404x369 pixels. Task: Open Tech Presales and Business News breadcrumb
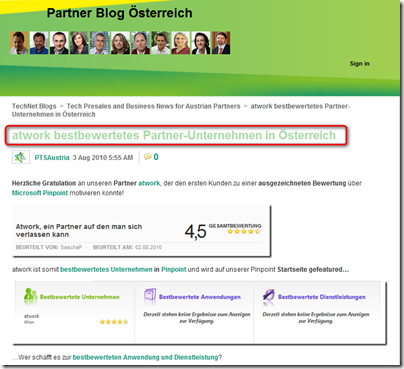153,106
